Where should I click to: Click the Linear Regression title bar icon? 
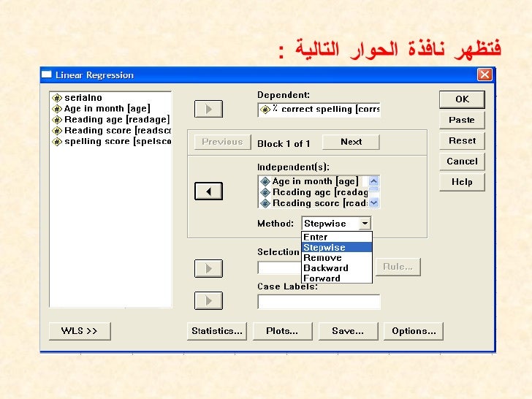pos(47,75)
